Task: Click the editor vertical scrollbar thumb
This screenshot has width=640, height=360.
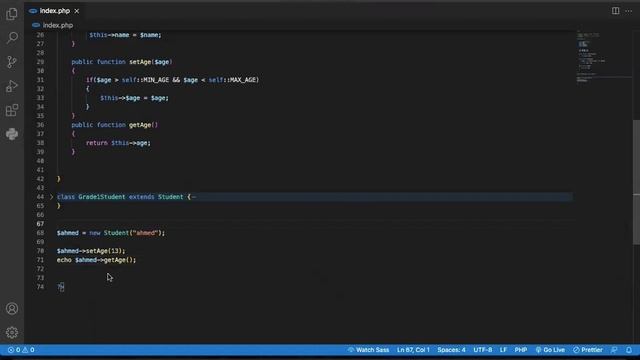Action: coord(636,182)
